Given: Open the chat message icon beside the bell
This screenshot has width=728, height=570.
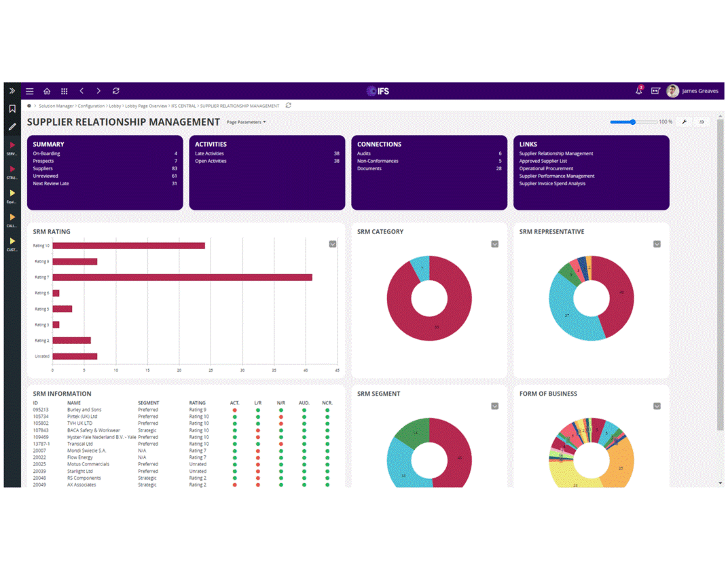Looking at the screenshot, I should tap(655, 91).
